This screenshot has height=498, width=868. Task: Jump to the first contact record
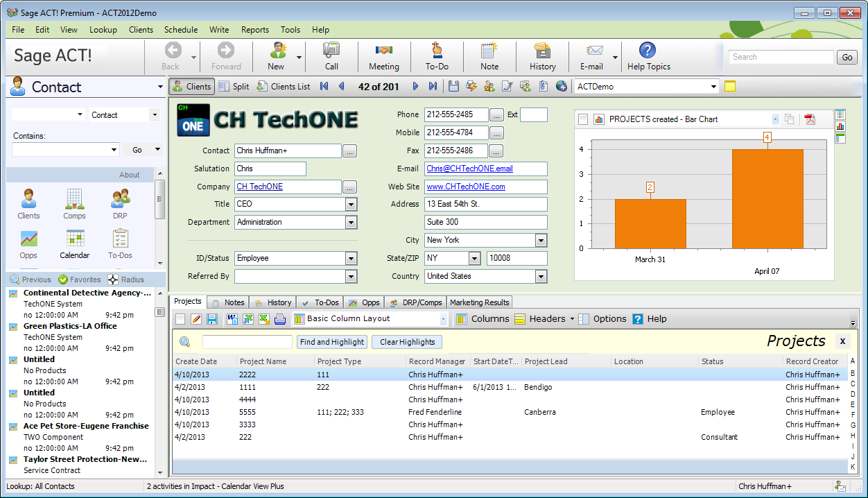pos(324,86)
